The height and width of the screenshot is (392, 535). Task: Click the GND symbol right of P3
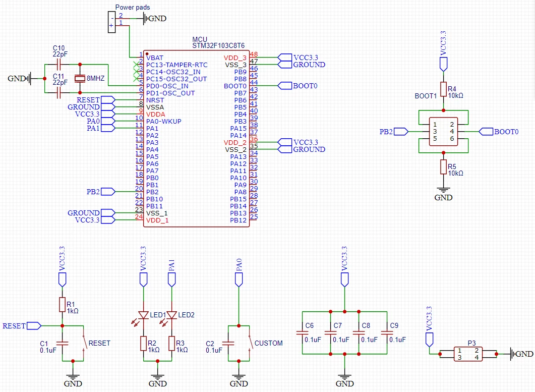click(x=522, y=354)
